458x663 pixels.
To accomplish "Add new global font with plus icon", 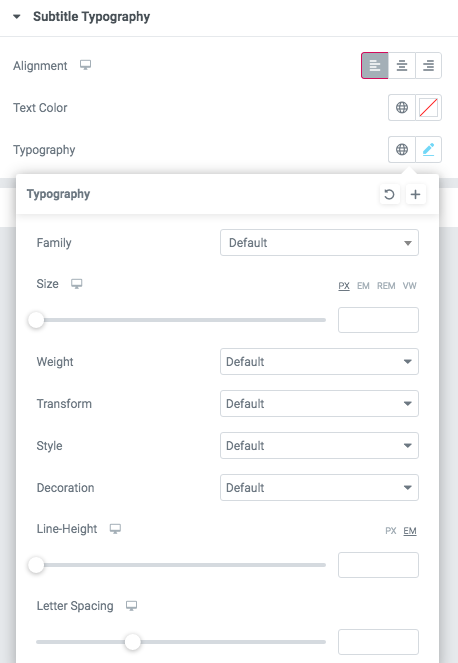I will pyautogui.click(x=415, y=194).
